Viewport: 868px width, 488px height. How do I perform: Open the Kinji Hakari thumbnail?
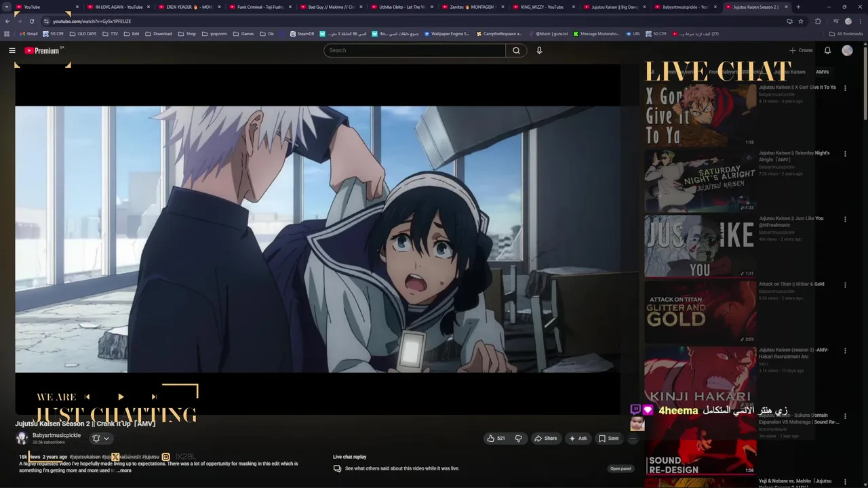pyautogui.click(x=700, y=378)
